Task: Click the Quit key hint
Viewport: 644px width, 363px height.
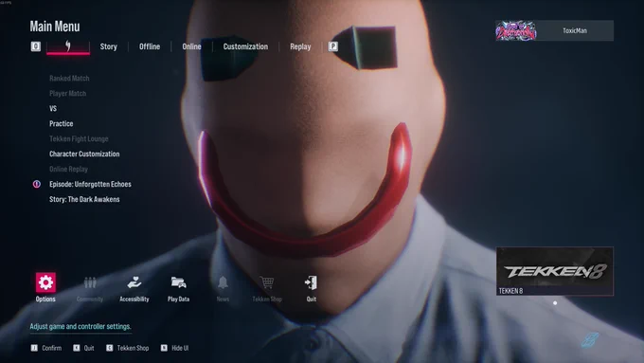Action: tap(83, 348)
